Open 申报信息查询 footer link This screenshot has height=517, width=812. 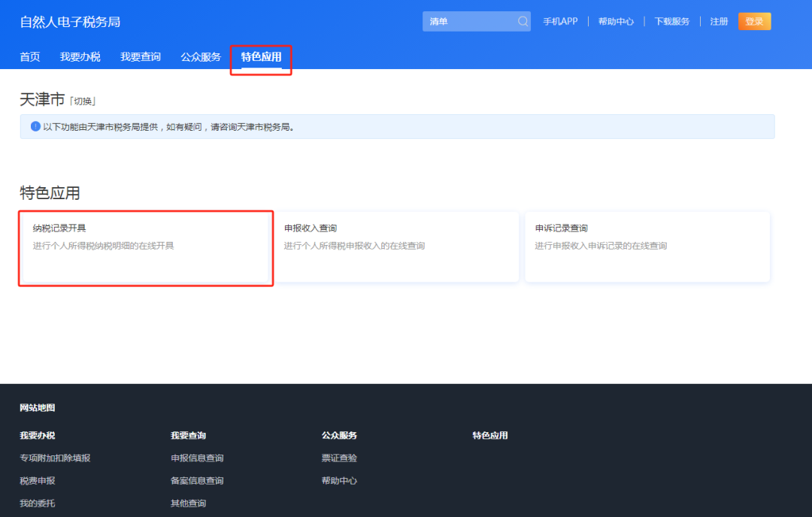pyautogui.click(x=197, y=458)
